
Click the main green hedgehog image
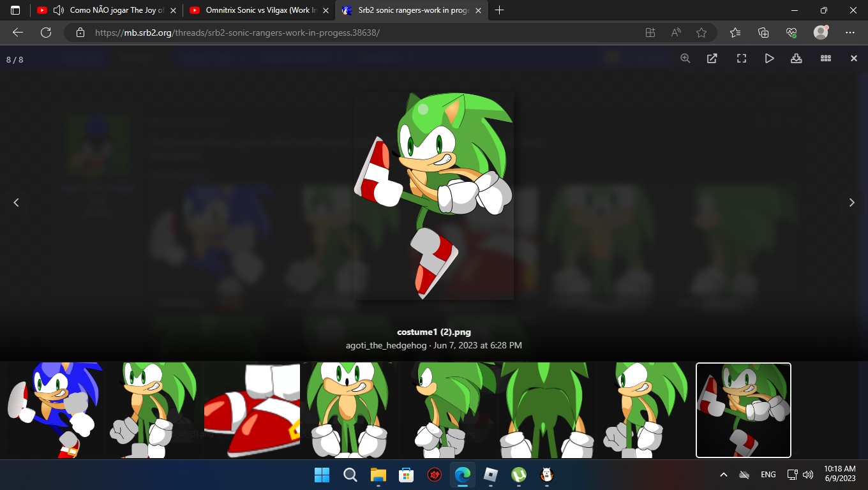[x=434, y=195]
